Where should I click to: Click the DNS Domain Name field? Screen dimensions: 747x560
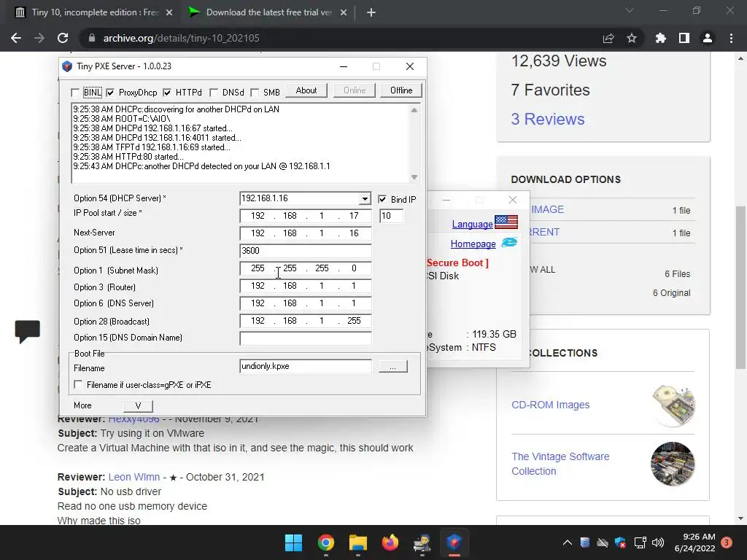pyautogui.click(x=306, y=338)
